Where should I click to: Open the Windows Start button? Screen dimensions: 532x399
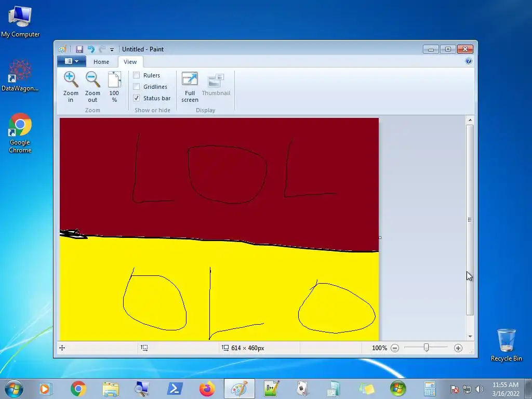(14, 389)
